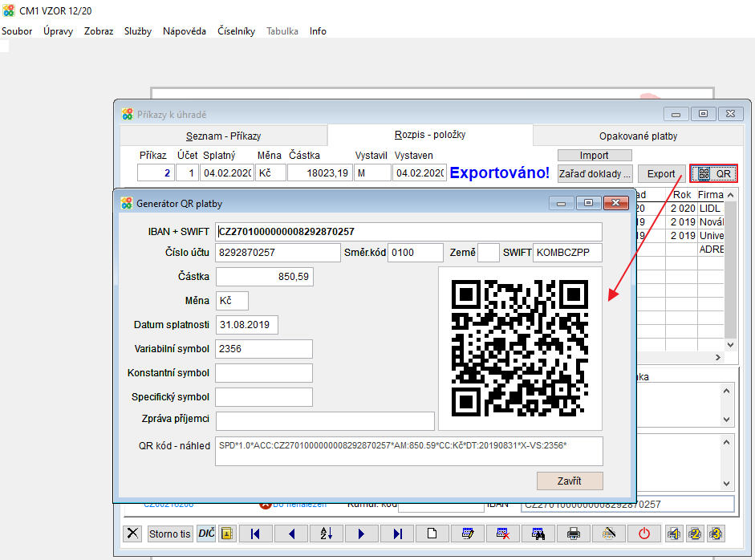
Task: Click the scroll up arrow of items table
Action: [730, 195]
